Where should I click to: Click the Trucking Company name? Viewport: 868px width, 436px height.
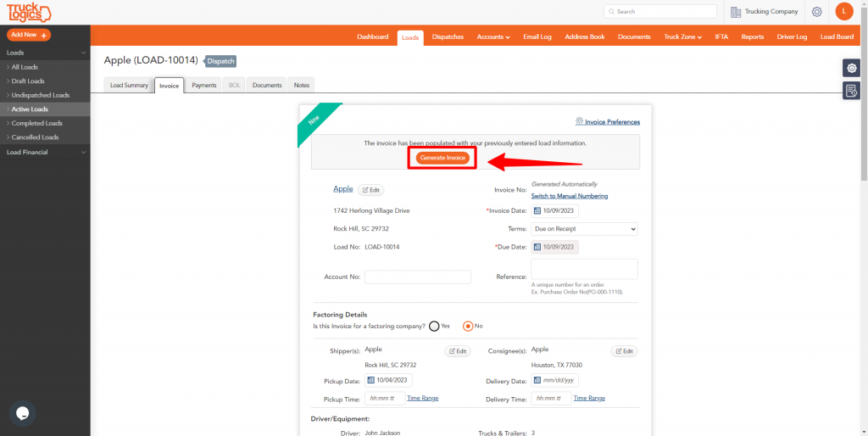[x=771, y=12]
